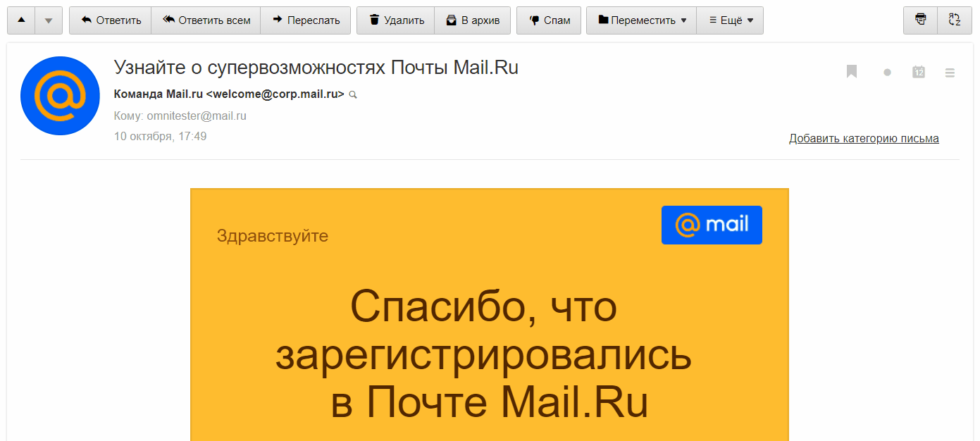The height and width of the screenshot is (441, 980).
Task: Expand the Ещё more-actions menu
Action: (x=730, y=20)
